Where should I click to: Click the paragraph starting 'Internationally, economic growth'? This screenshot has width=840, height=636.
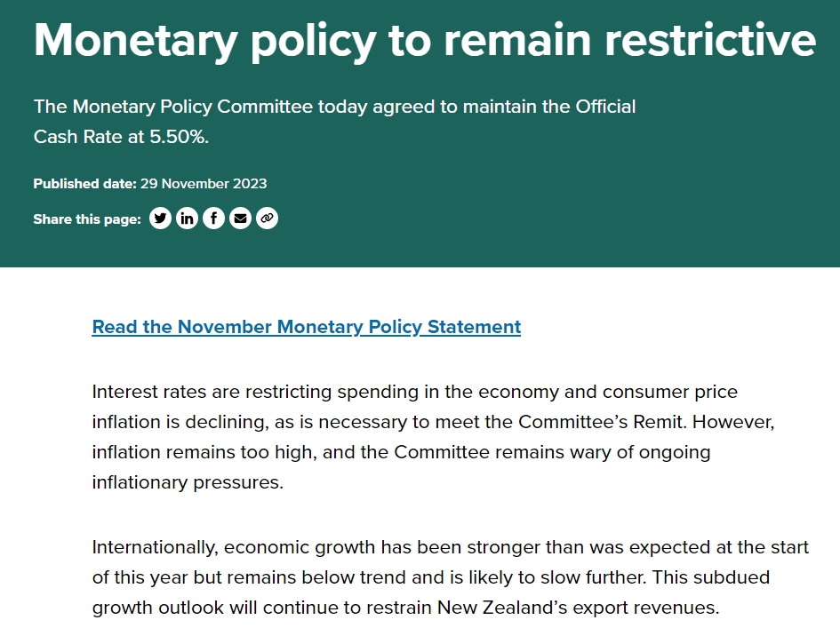[451, 577]
